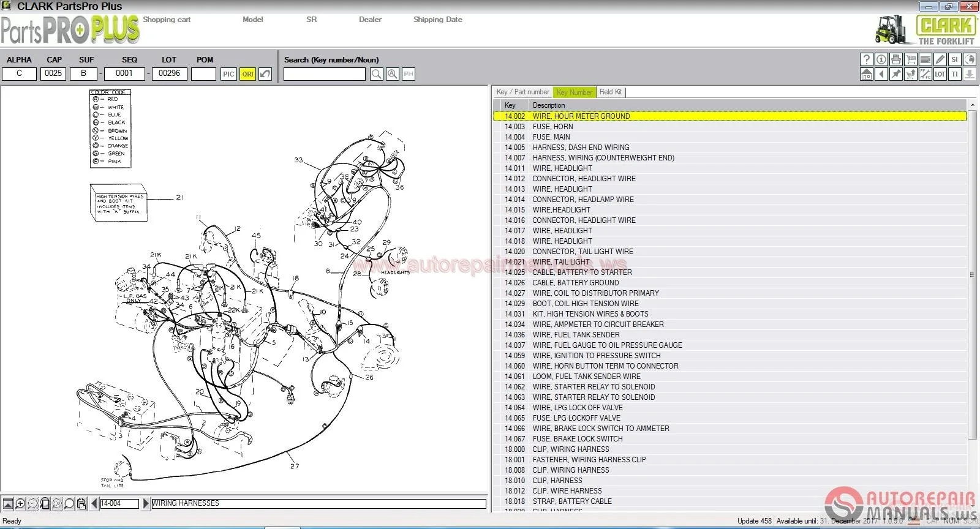Click the PIC button

tap(228, 74)
